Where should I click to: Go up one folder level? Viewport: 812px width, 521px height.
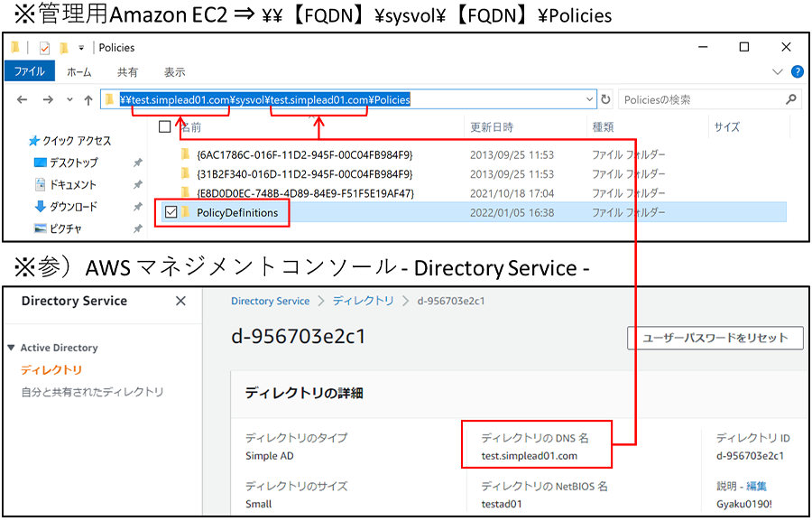pos(88,99)
